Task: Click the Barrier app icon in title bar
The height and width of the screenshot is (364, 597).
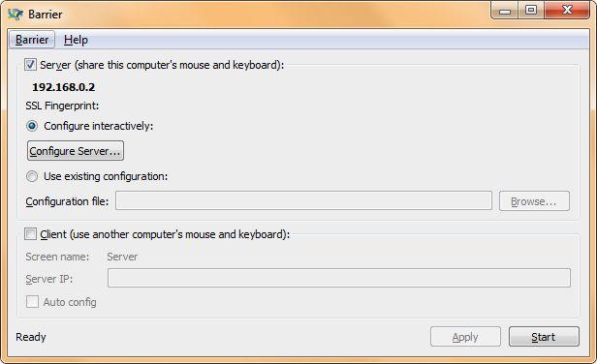Action: pos(16,15)
